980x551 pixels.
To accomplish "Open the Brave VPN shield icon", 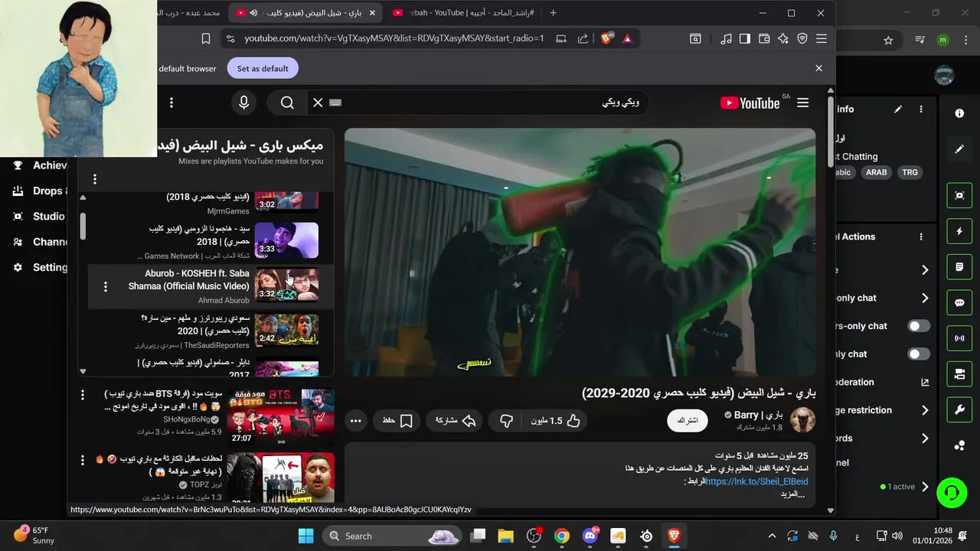I will tap(802, 38).
